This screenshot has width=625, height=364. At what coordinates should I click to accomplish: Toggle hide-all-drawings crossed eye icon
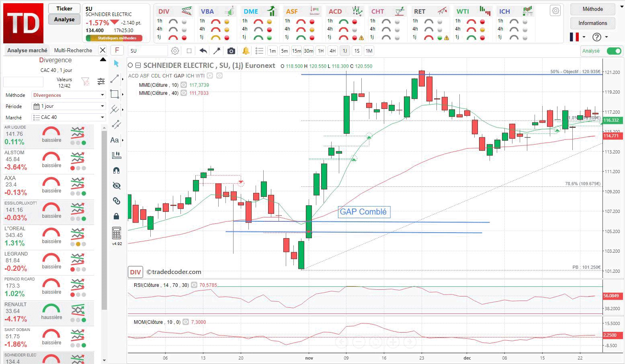pyautogui.click(x=116, y=186)
